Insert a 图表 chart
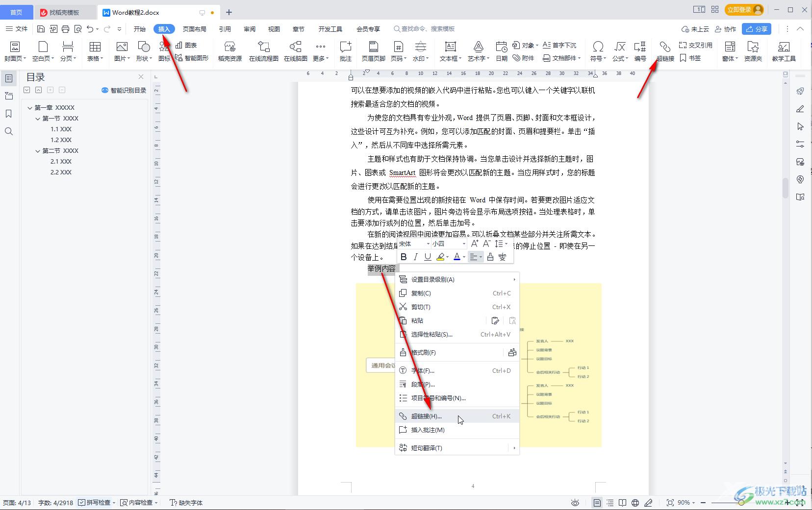The height and width of the screenshot is (510, 812). pyautogui.click(x=186, y=45)
